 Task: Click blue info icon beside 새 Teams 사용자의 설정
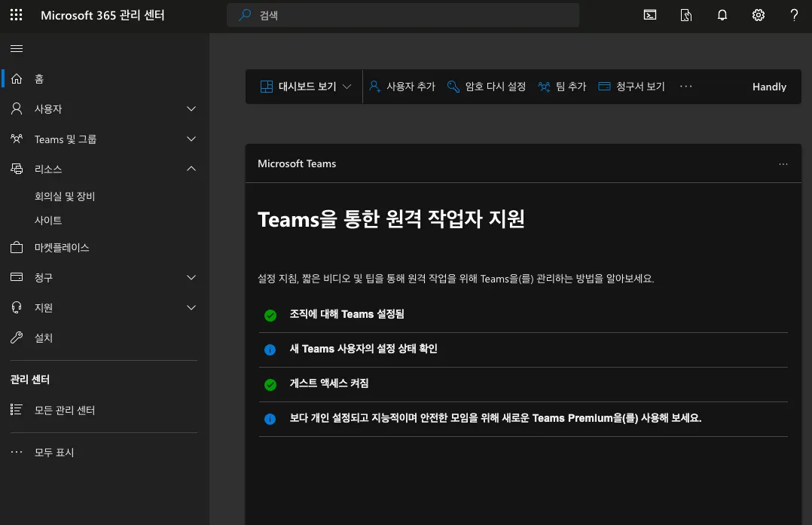270,350
